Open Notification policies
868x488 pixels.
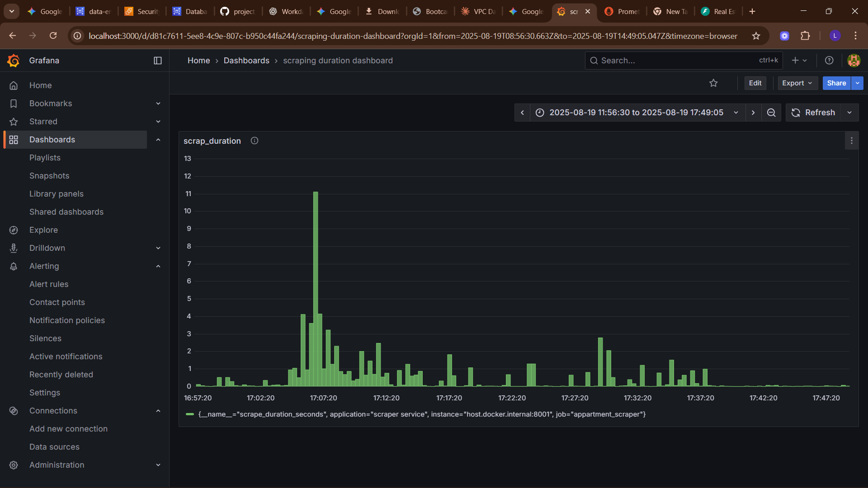(x=67, y=320)
